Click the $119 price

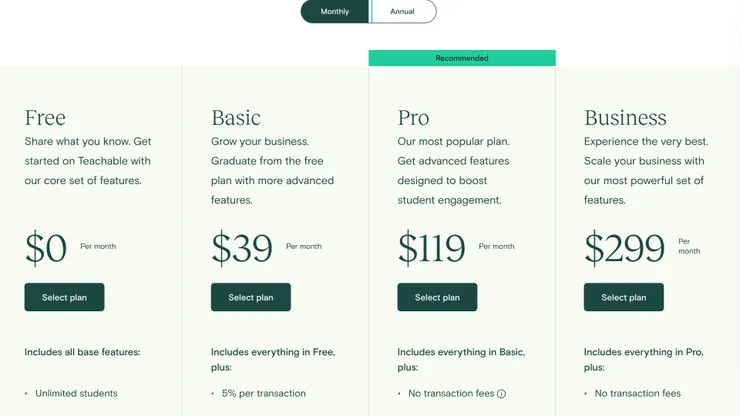click(x=432, y=247)
